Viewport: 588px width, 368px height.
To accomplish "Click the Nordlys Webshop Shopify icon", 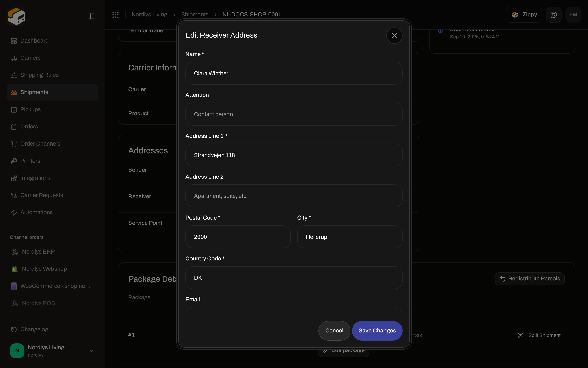I will 14,269.
